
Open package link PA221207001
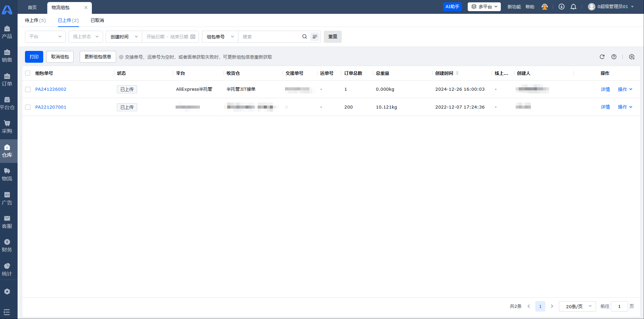51,107
